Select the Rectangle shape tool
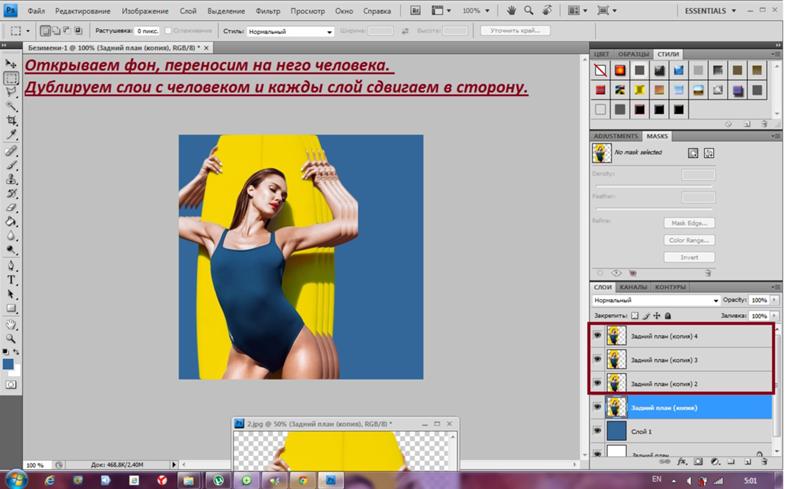 click(x=11, y=309)
